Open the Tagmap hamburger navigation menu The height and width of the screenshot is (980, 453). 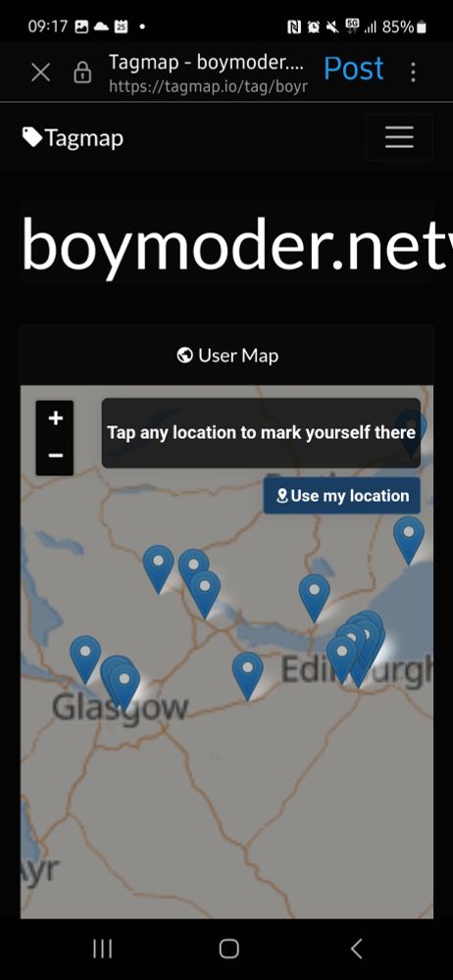tap(399, 137)
